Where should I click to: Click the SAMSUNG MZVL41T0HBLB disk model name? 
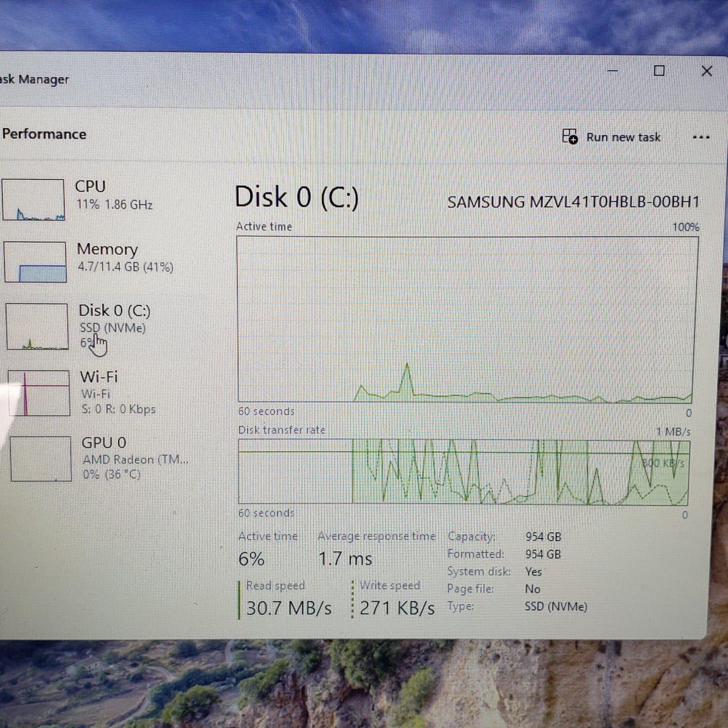pos(573,202)
